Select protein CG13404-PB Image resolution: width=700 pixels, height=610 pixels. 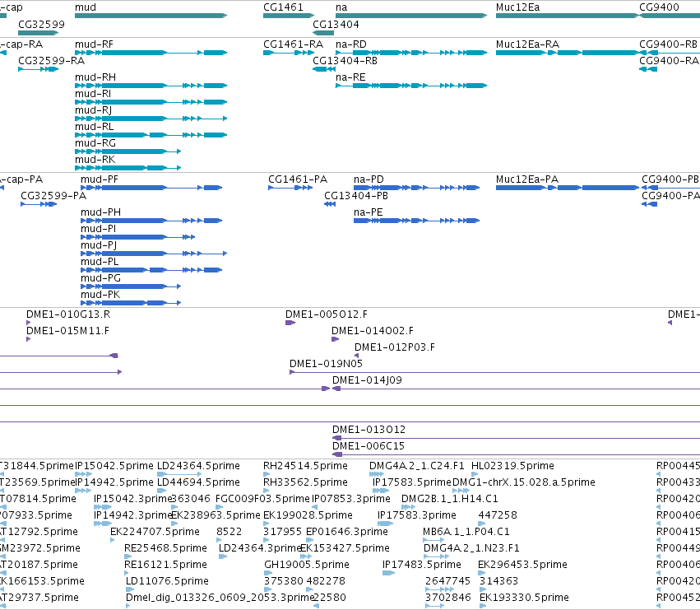pos(330,204)
